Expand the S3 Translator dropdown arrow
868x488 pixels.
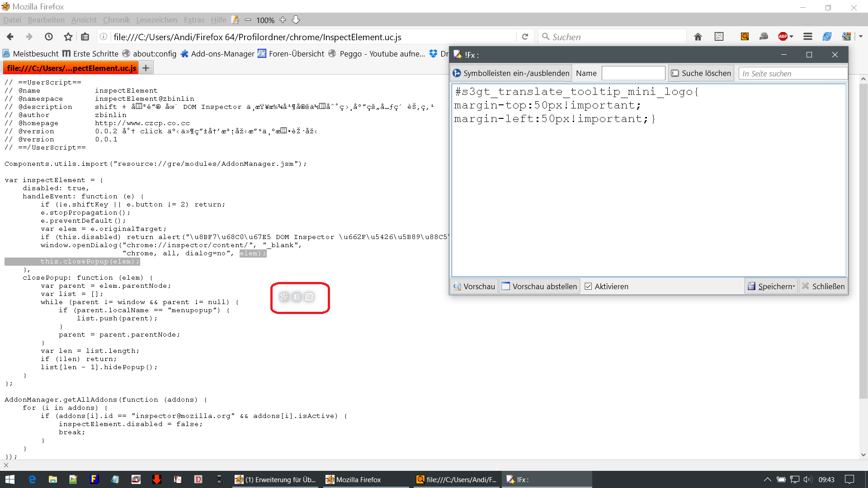click(x=861, y=37)
